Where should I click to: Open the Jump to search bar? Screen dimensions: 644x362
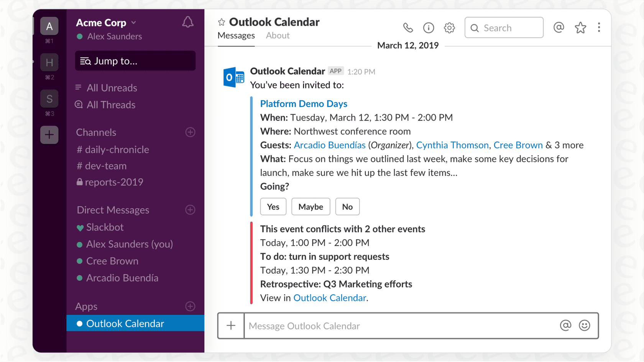coord(135,61)
